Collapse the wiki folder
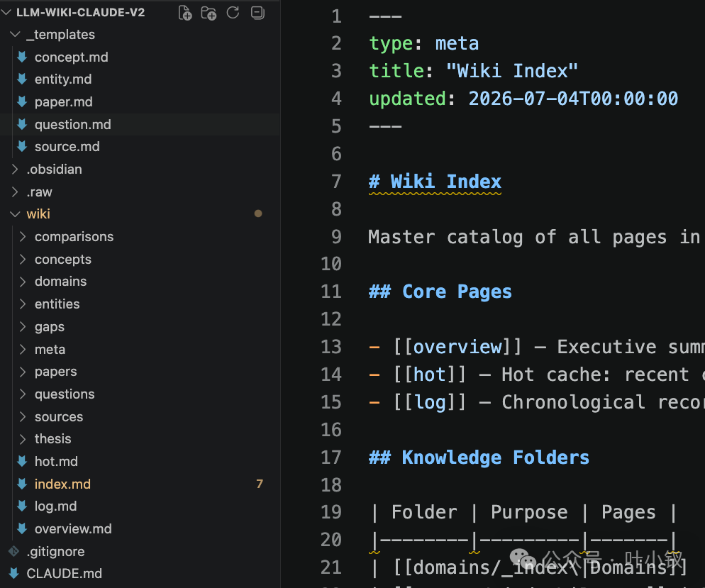Viewport: 705px width, 588px height. [15, 214]
